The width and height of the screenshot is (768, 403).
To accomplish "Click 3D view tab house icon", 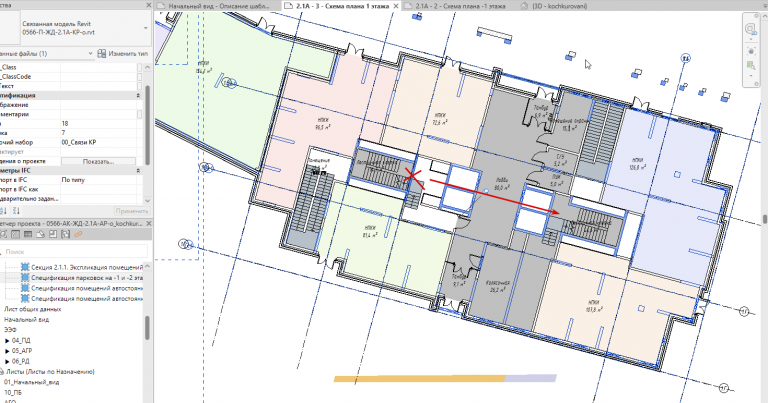I will click(x=524, y=6).
